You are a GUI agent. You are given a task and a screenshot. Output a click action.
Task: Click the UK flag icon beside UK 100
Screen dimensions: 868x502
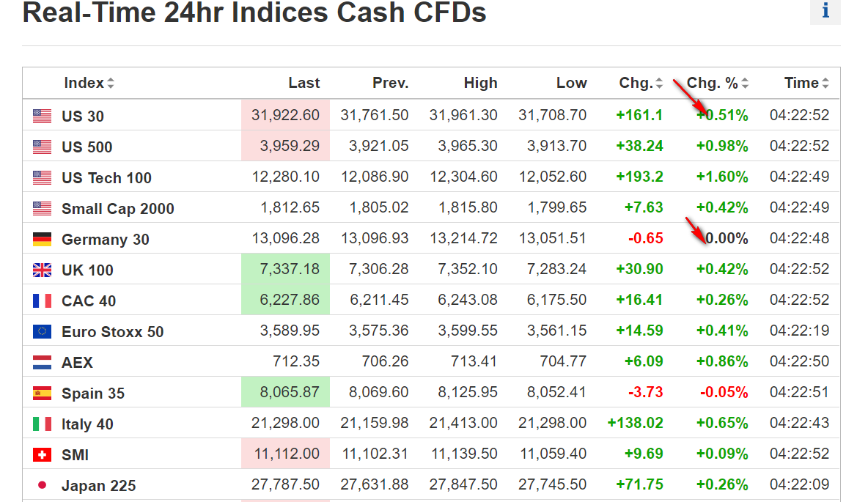43,270
